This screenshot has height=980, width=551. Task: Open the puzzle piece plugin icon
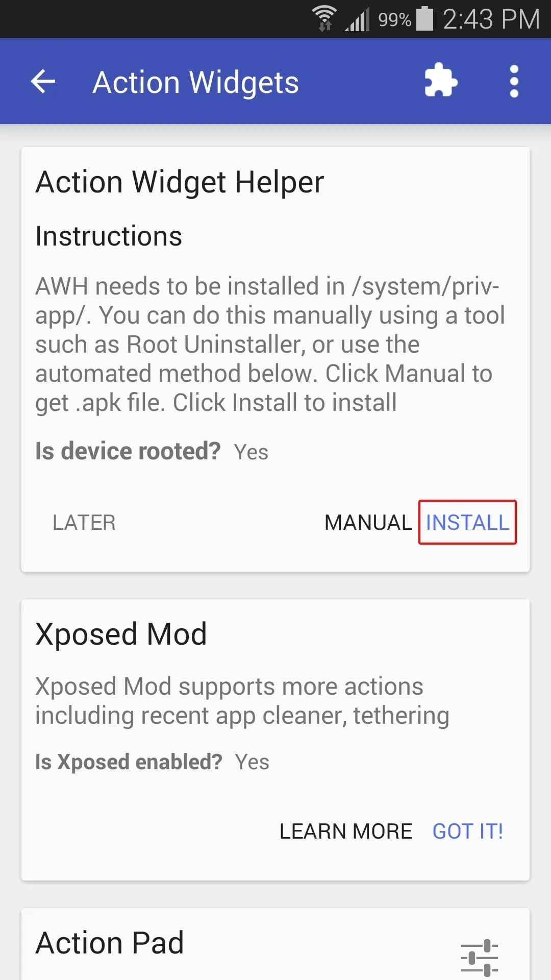tap(441, 80)
